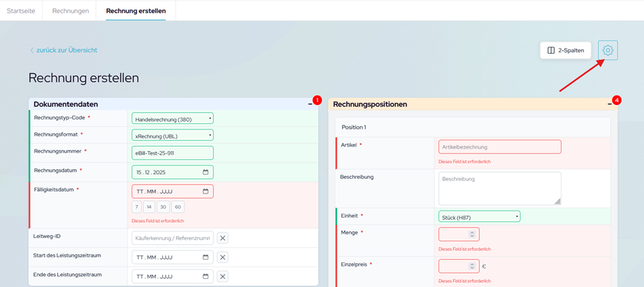Viewport: 644px width, 287px height.
Task: Switch to the Startseite tab
Action: (x=20, y=10)
